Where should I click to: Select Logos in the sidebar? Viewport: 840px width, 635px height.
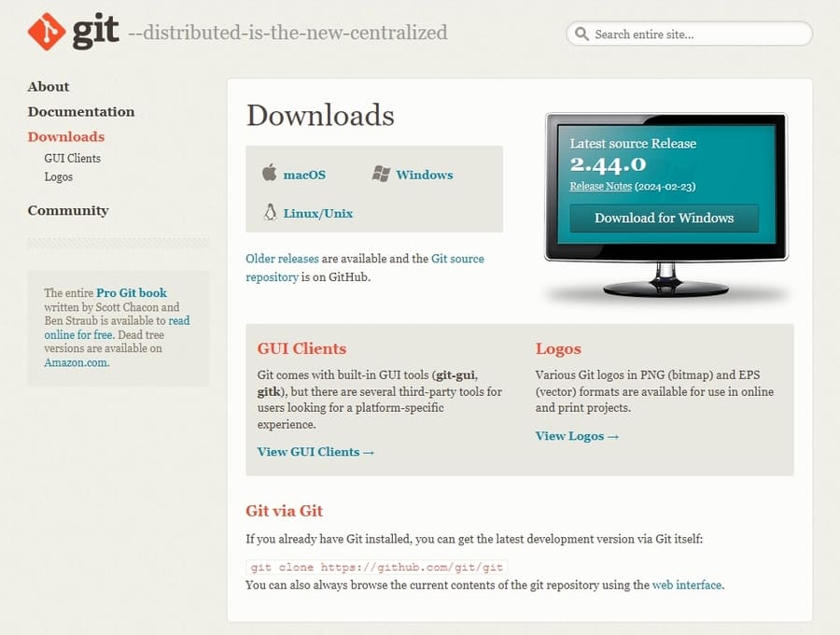pos(58,177)
